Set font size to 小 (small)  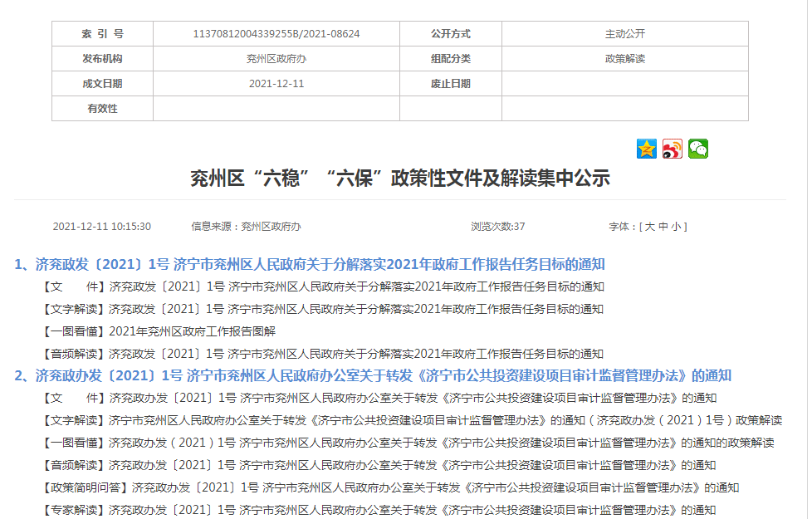coord(676,227)
